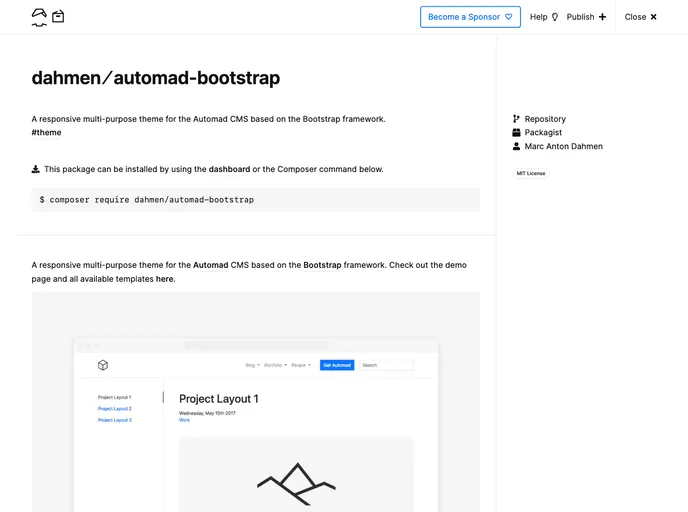The width and height of the screenshot is (688, 512).
Task: Select Publish in the top navigation
Action: point(580,17)
